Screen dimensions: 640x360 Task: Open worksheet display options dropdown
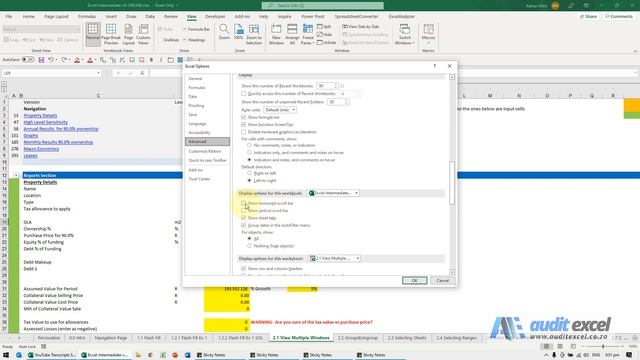[335, 258]
